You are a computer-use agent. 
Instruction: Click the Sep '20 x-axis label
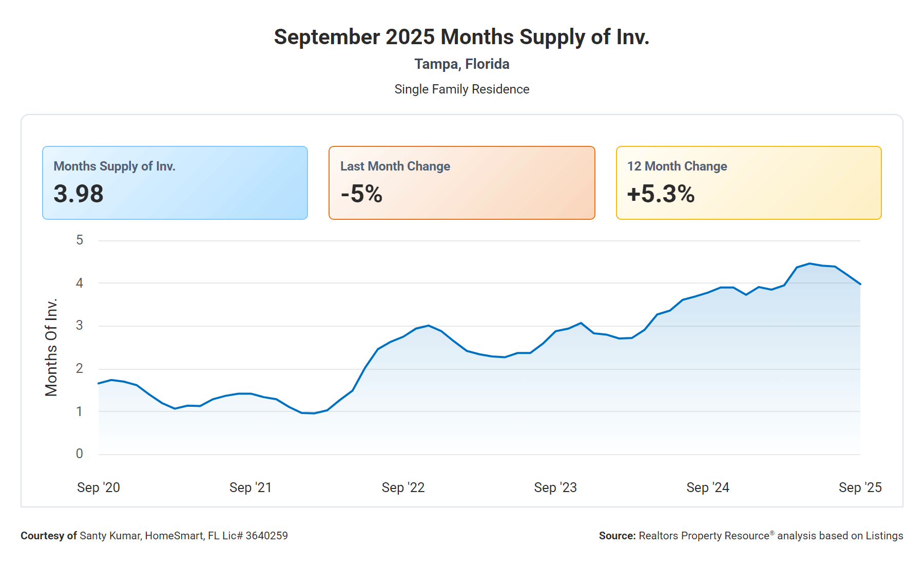(x=99, y=487)
